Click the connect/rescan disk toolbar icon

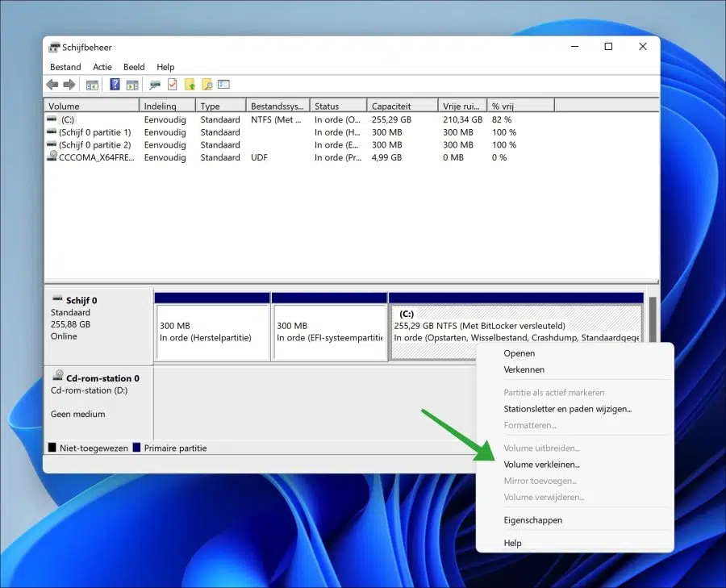pyautogui.click(x=155, y=85)
